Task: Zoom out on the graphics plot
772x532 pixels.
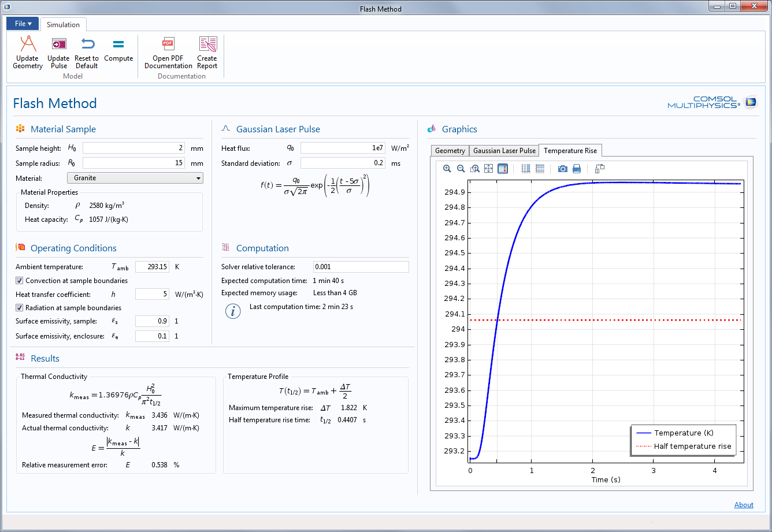Action: pyautogui.click(x=461, y=169)
